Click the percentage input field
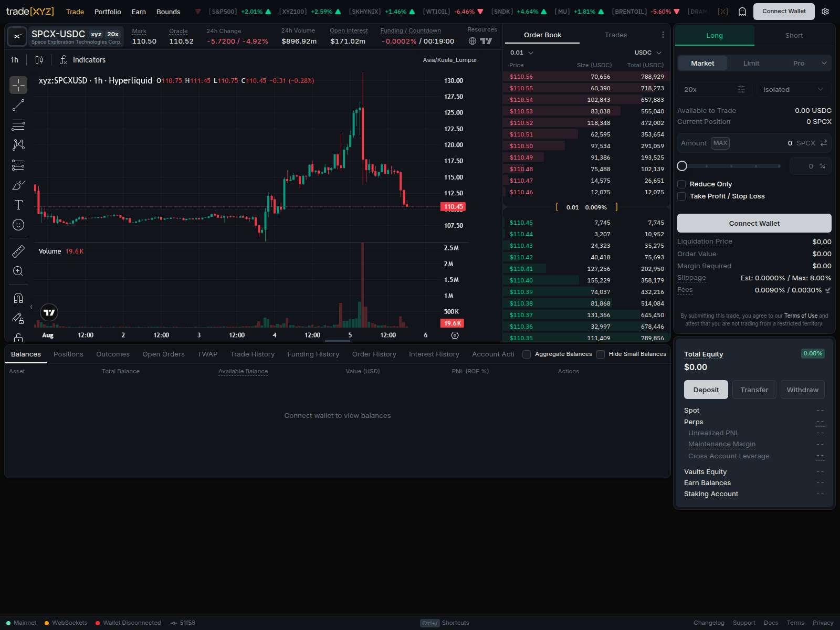840x630 pixels. (x=810, y=166)
